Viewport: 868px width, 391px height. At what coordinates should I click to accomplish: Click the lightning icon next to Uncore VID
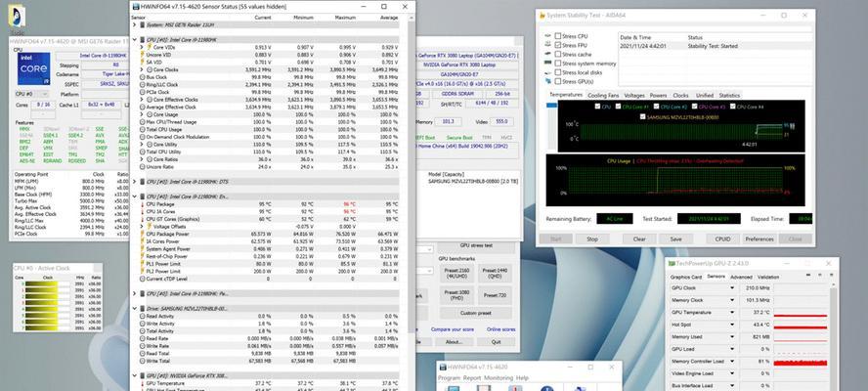(142, 55)
